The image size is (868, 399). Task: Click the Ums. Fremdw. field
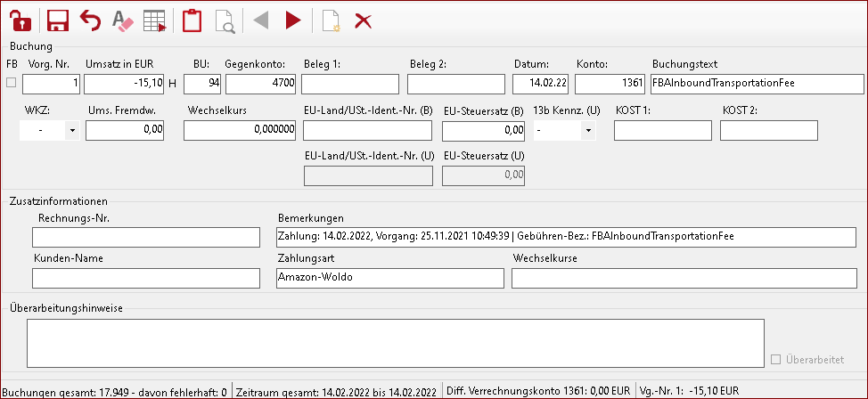coord(125,130)
